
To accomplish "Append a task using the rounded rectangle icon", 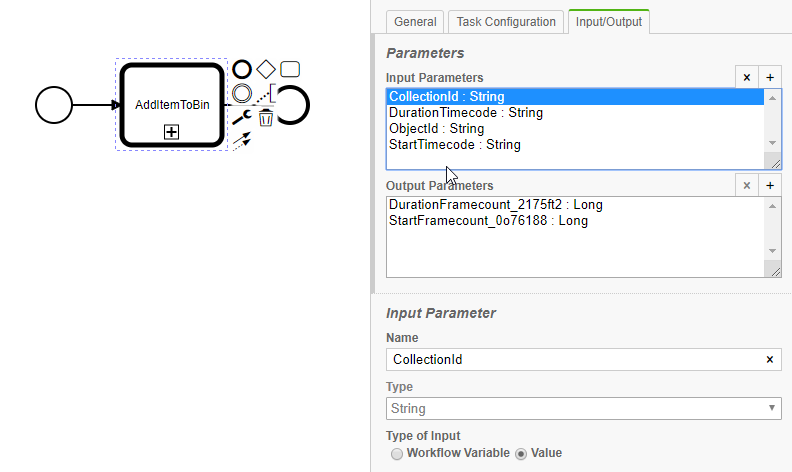I will (290, 69).
